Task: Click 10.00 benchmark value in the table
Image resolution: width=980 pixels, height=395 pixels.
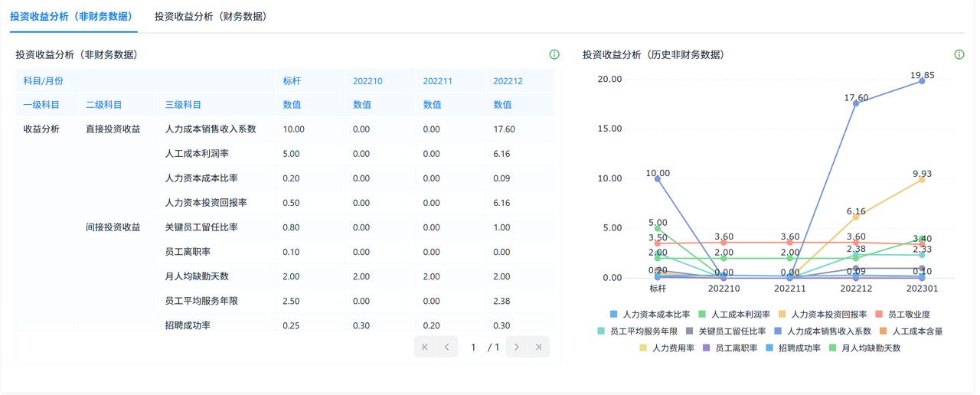Action: coord(293,129)
